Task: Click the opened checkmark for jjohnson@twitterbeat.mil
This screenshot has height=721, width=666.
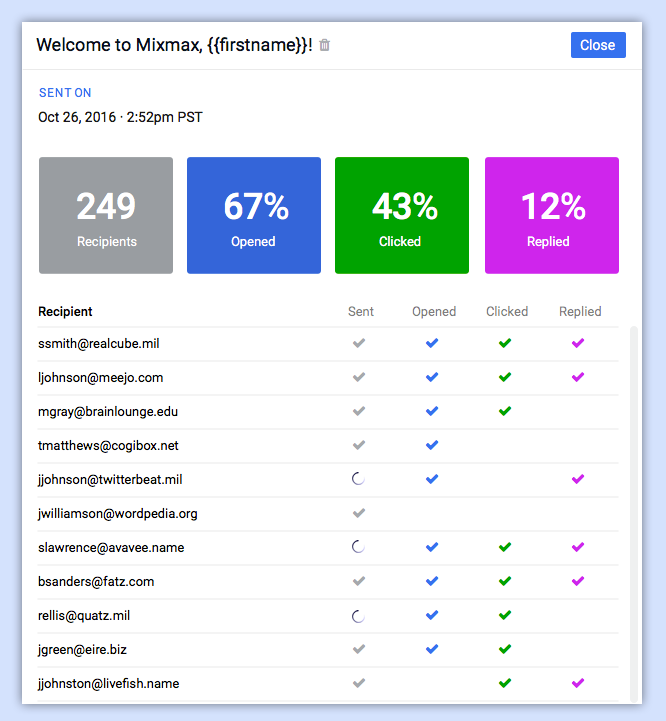Action: coord(432,479)
